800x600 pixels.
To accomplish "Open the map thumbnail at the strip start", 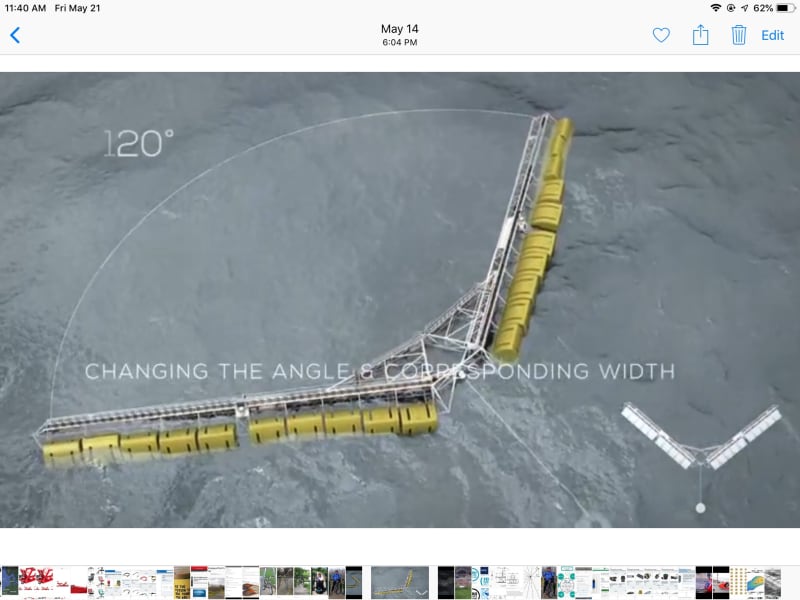I will pyautogui.click(x=10, y=583).
